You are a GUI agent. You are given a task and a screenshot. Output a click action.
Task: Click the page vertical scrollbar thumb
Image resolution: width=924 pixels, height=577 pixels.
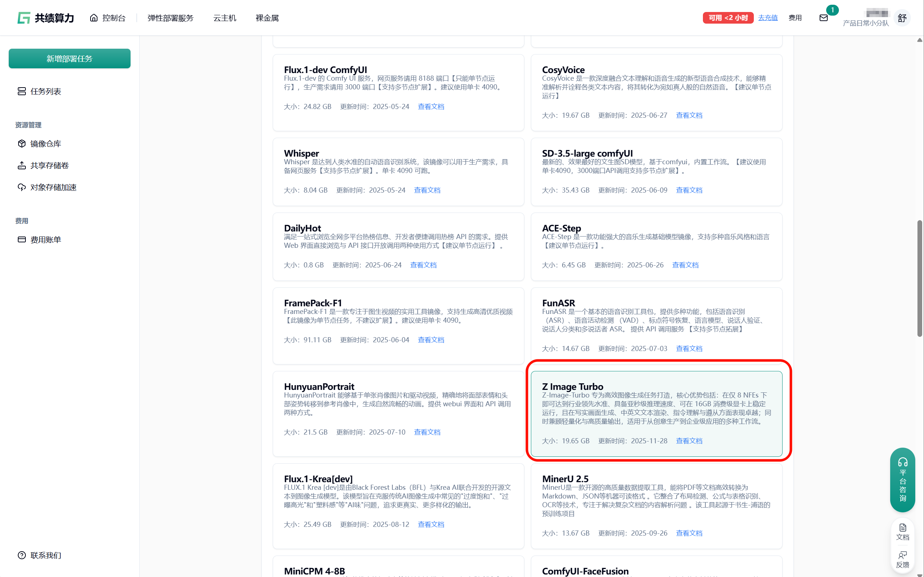click(x=919, y=279)
